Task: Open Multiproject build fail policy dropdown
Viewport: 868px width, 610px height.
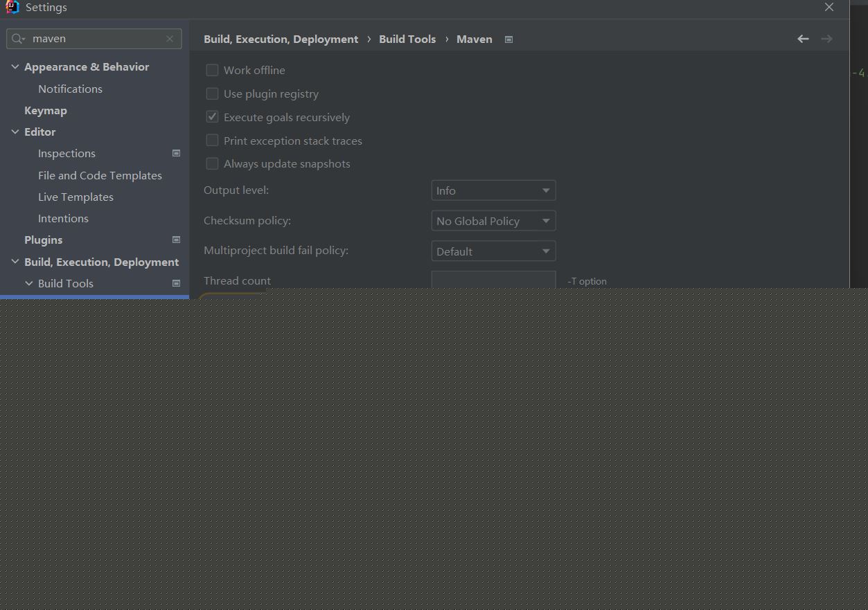Action: pyautogui.click(x=493, y=251)
